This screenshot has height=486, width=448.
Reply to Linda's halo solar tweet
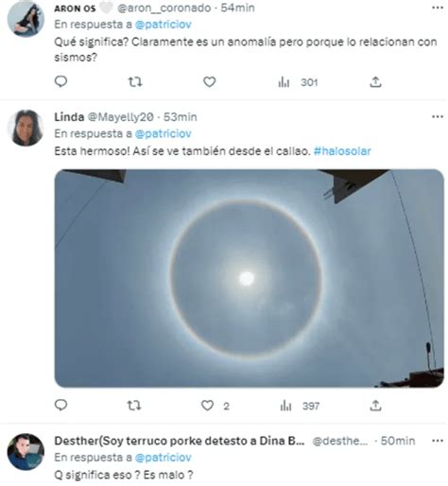click(60, 405)
